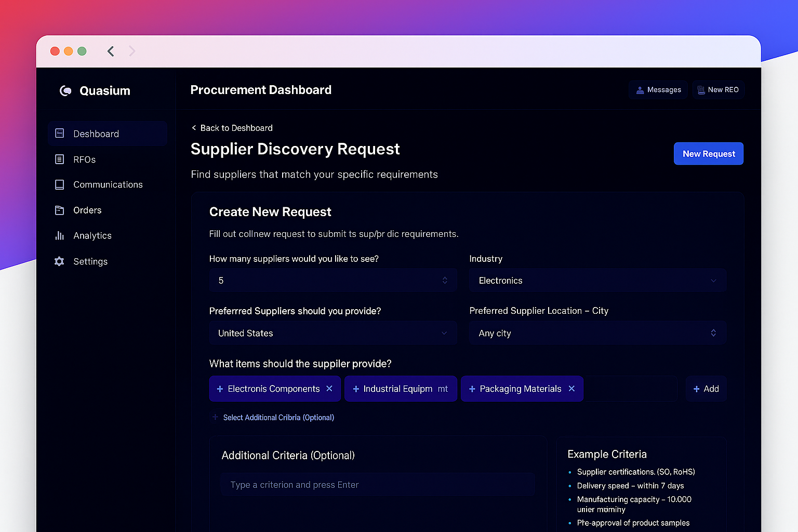The height and width of the screenshot is (532, 798).
Task: Open the Deshboard sidebar item
Action: click(108, 134)
